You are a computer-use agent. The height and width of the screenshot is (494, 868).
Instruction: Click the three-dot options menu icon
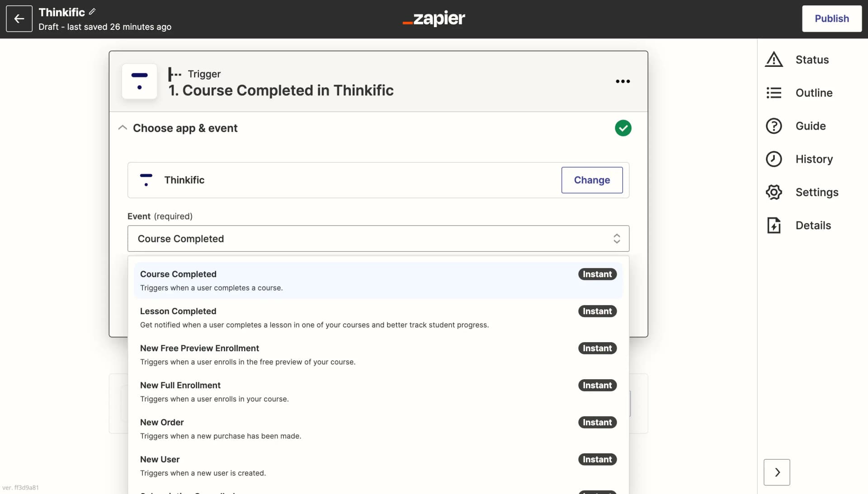coord(623,82)
